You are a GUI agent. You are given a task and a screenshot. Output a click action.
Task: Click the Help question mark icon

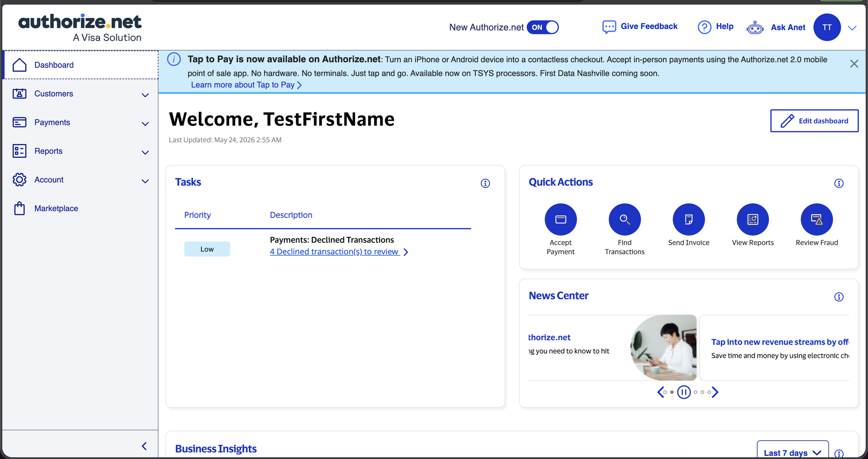(x=704, y=27)
